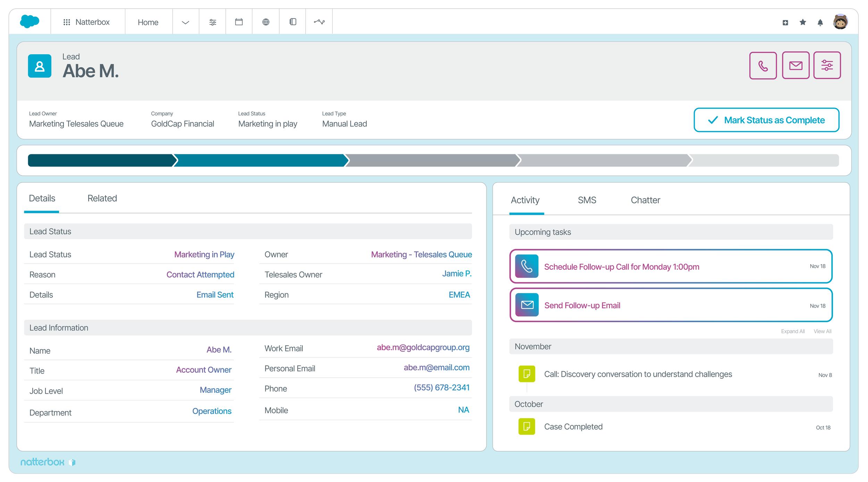Click Mark Status as Complete button
This screenshot has width=868, height=482.
point(766,120)
